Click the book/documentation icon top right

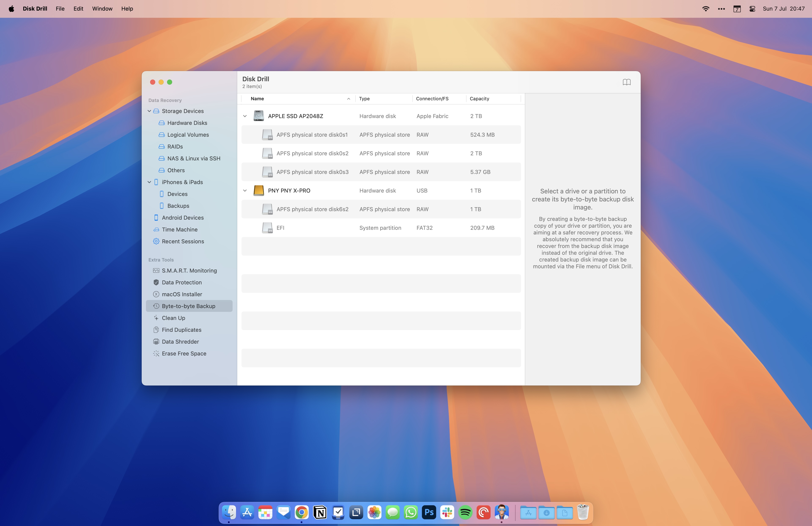click(626, 82)
